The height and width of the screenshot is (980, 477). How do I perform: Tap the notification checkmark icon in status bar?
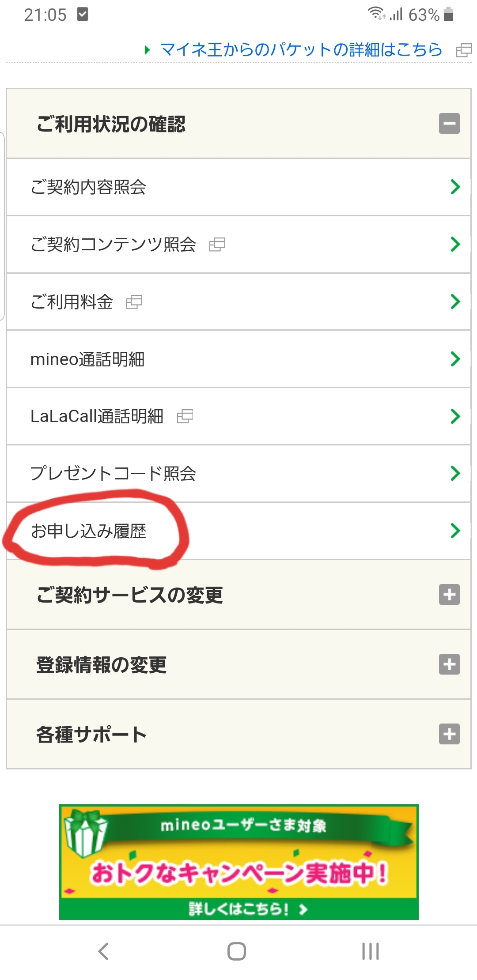coord(83,15)
